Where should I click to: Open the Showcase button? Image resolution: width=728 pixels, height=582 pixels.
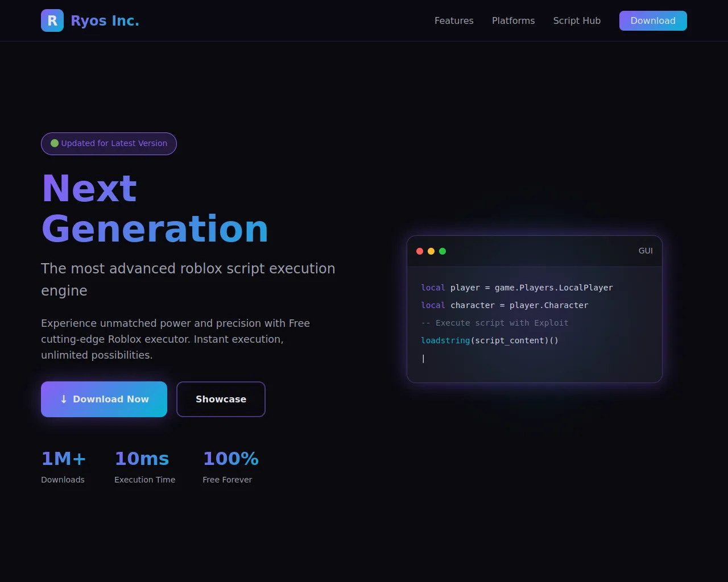[x=221, y=399]
